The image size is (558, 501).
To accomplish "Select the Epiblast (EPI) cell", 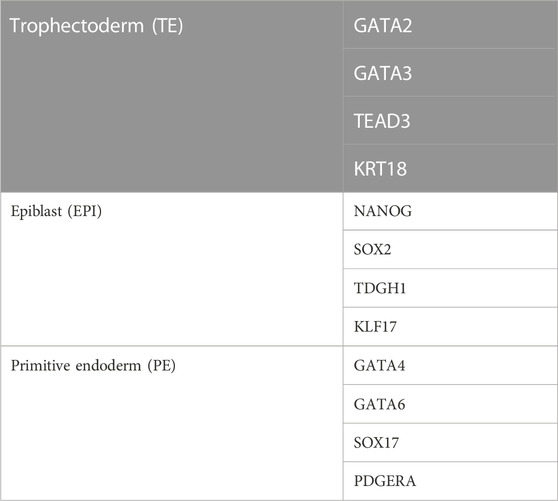I will click(172, 269).
